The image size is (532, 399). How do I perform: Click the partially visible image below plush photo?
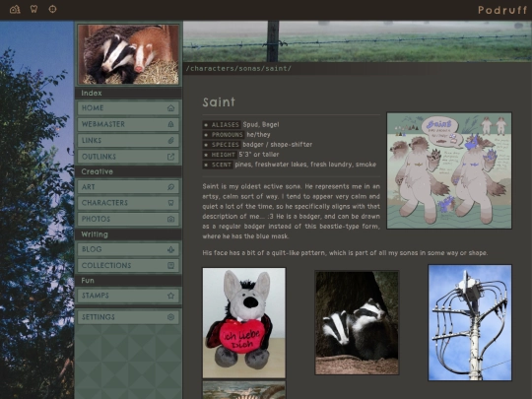point(244,390)
